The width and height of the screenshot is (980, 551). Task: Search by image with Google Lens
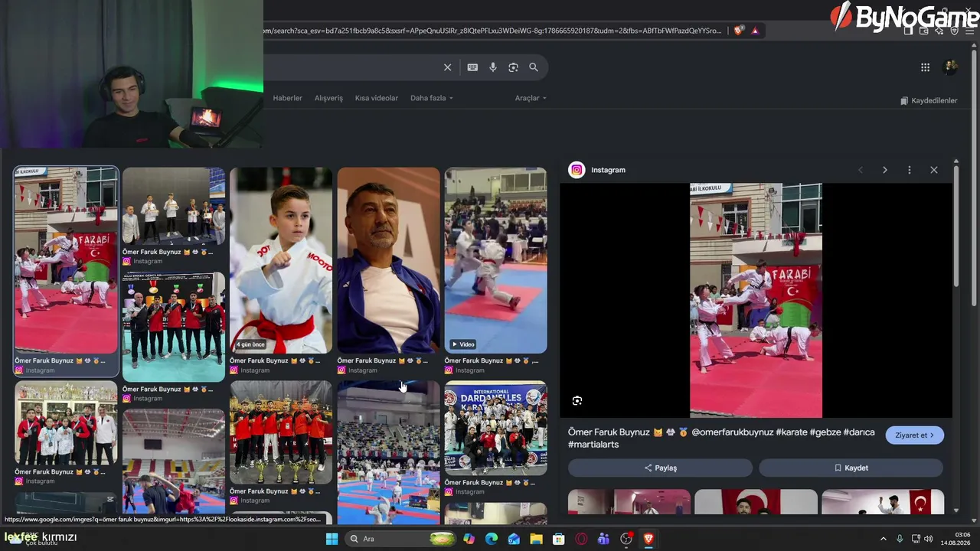[x=513, y=67]
